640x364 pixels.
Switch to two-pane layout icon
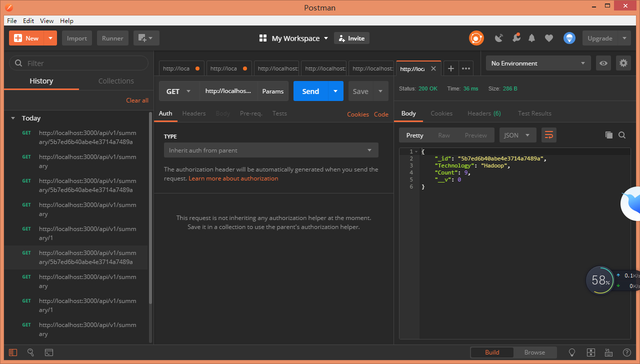590,352
